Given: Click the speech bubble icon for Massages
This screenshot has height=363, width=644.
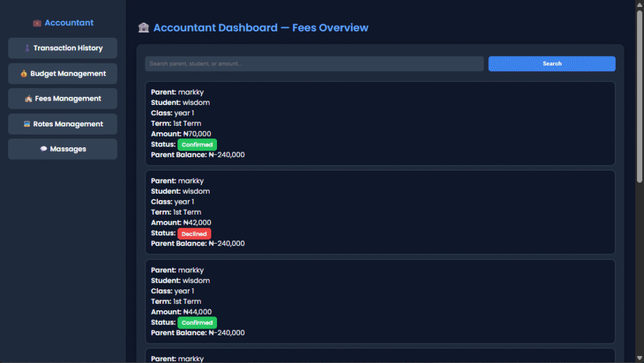Looking at the screenshot, I should pyautogui.click(x=43, y=149).
